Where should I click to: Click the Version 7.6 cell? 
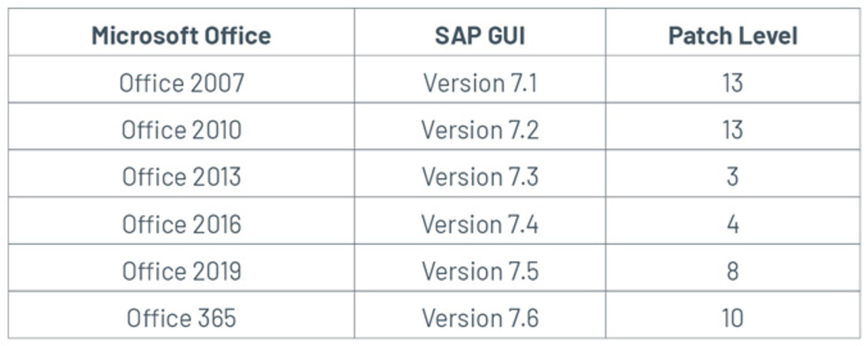[479, 318]
